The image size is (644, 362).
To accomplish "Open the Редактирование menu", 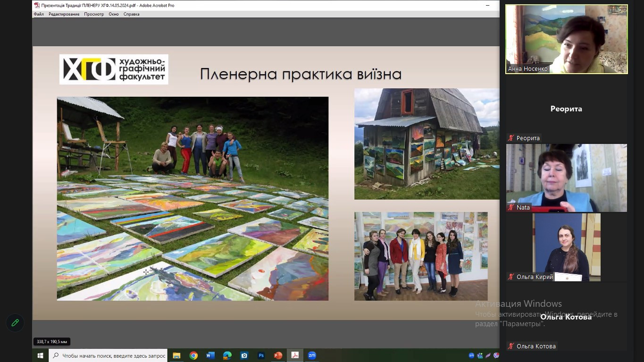I will [64, 14].
